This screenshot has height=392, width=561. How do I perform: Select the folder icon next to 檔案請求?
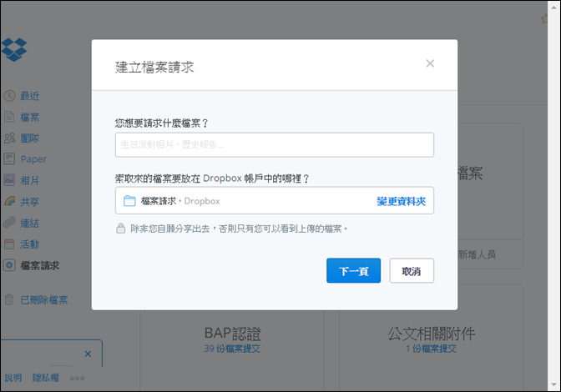[129, 201]
